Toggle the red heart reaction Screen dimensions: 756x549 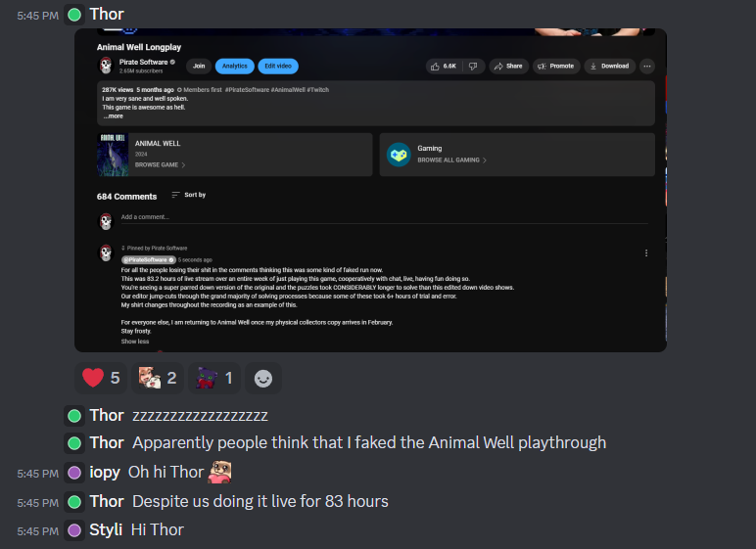point(101,378)
